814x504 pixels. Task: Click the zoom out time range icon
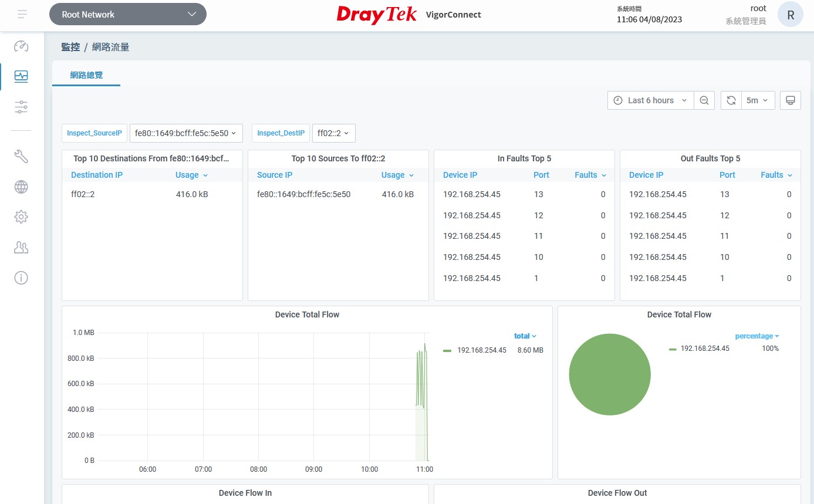(x=704, y=100)
